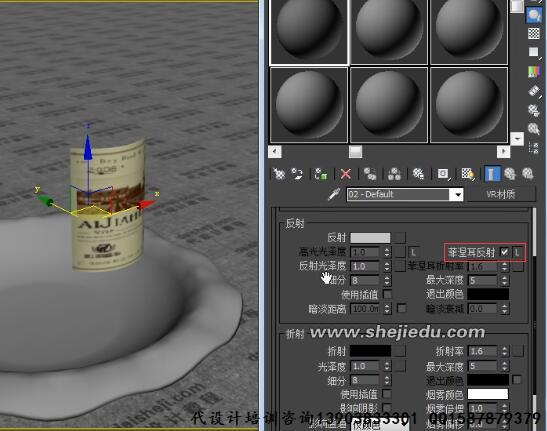Click the Make Material Copy icon
Image resolution: width=547 pixels, height=431 pixels.
[370, 173]
